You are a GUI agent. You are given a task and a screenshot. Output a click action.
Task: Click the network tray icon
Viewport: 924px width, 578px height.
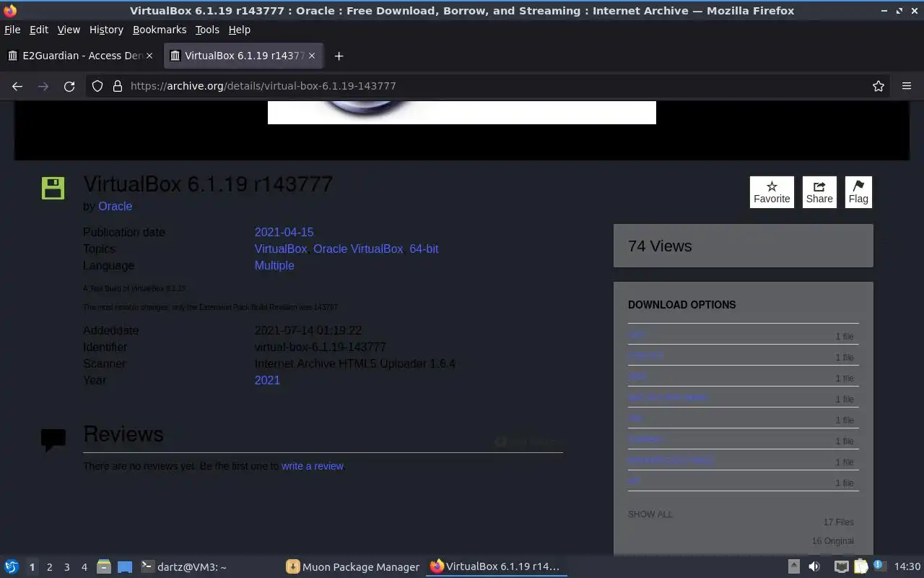pyautogui.click(x=841, y=566)
